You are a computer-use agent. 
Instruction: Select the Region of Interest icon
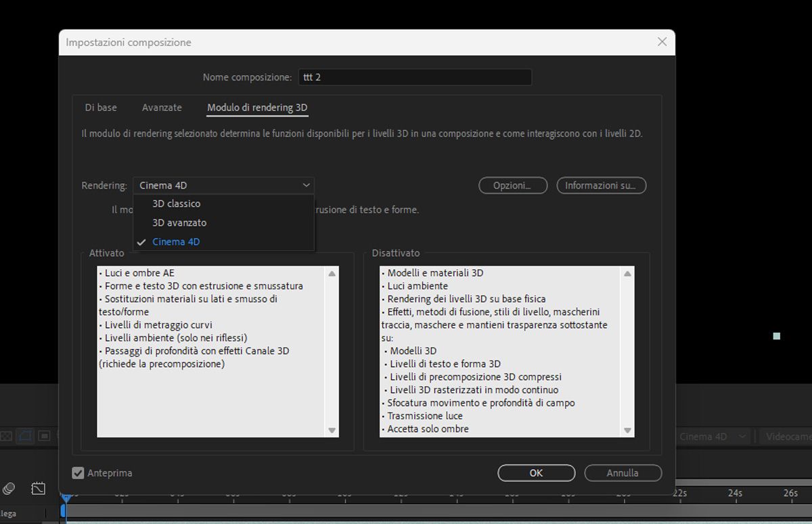coord(26,435)
